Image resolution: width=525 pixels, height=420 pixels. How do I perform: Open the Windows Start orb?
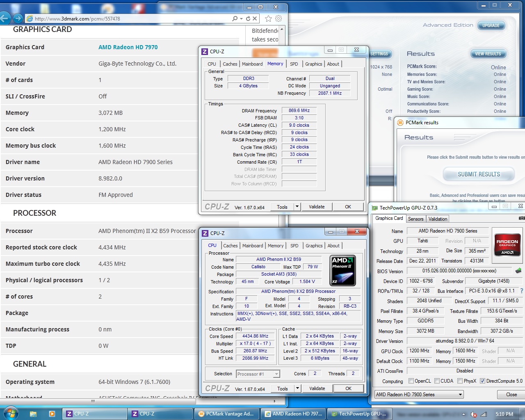coord(10,413)
